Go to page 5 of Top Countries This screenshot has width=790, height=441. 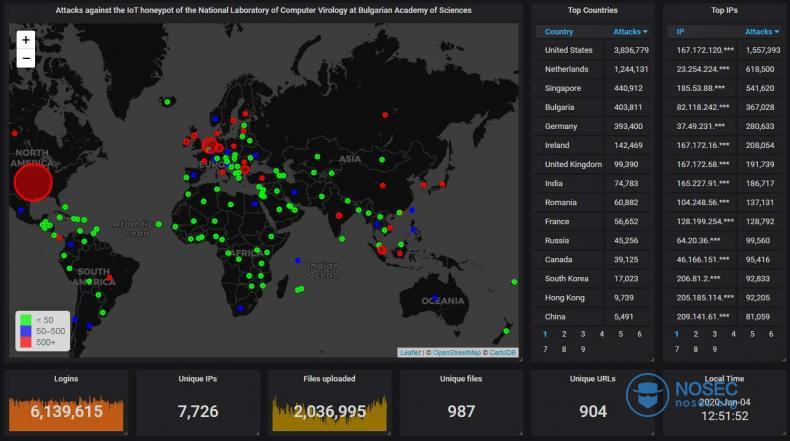coord(621,334)
